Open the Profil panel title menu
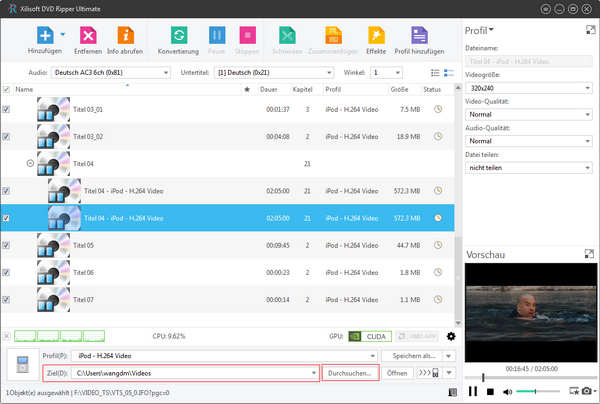This screenshot has height=404, width=600. tap(479, 30)
